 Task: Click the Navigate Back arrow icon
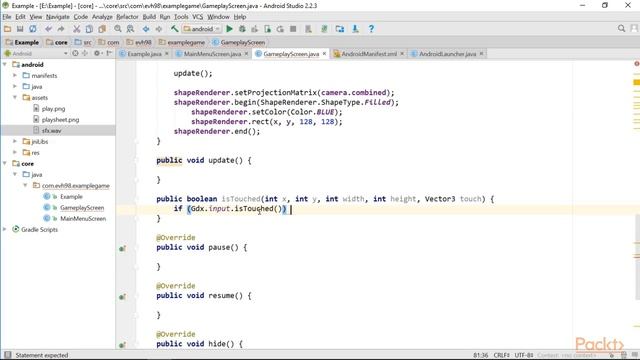click(146, 29)
